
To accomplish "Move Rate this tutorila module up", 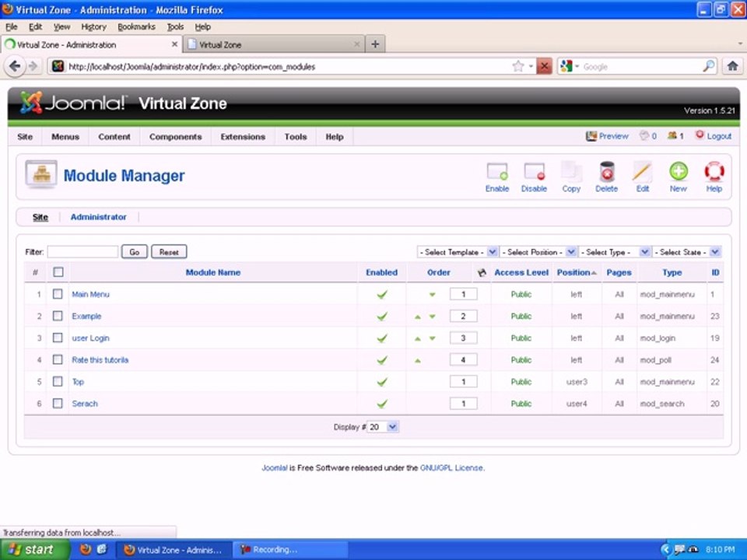I will point(418,360).
